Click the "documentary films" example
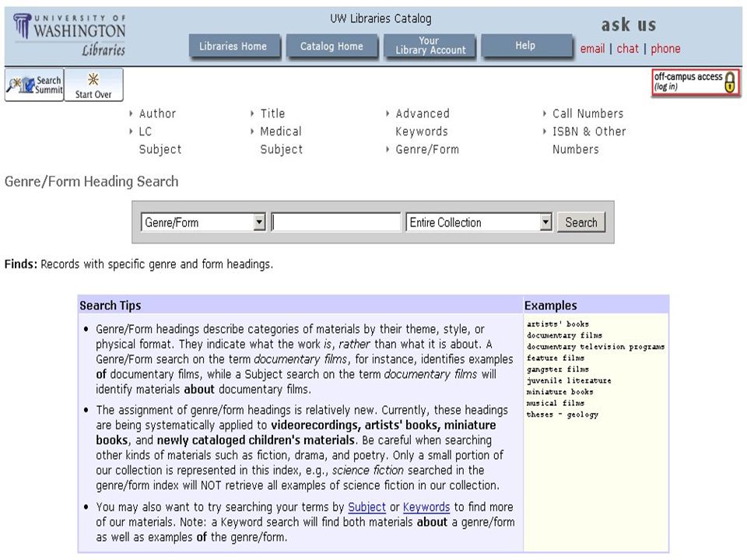 pos(565,335)
